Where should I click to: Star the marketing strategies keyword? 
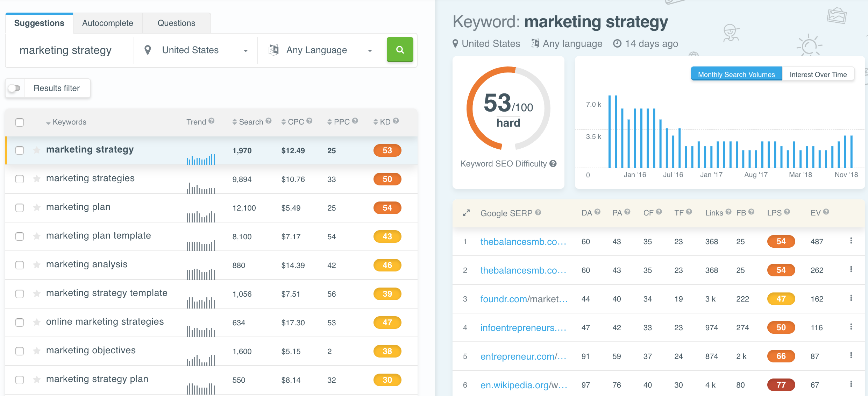tap(36, 179)
